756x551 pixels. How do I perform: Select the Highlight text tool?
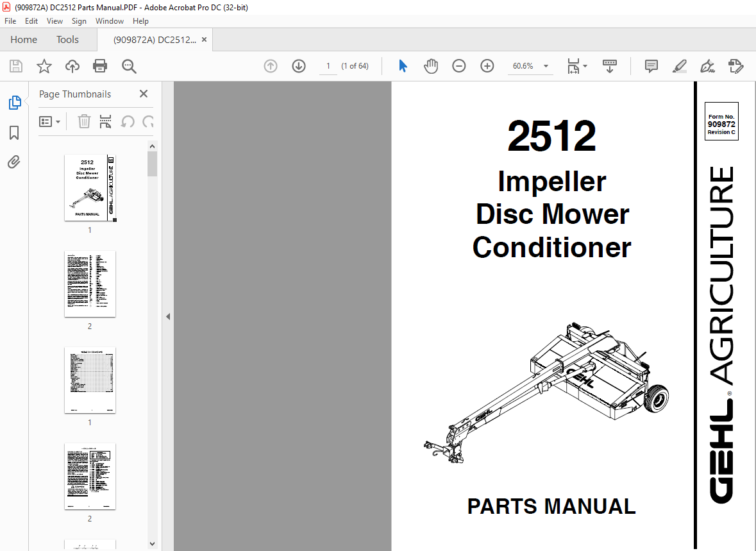[x=679, y=66]
